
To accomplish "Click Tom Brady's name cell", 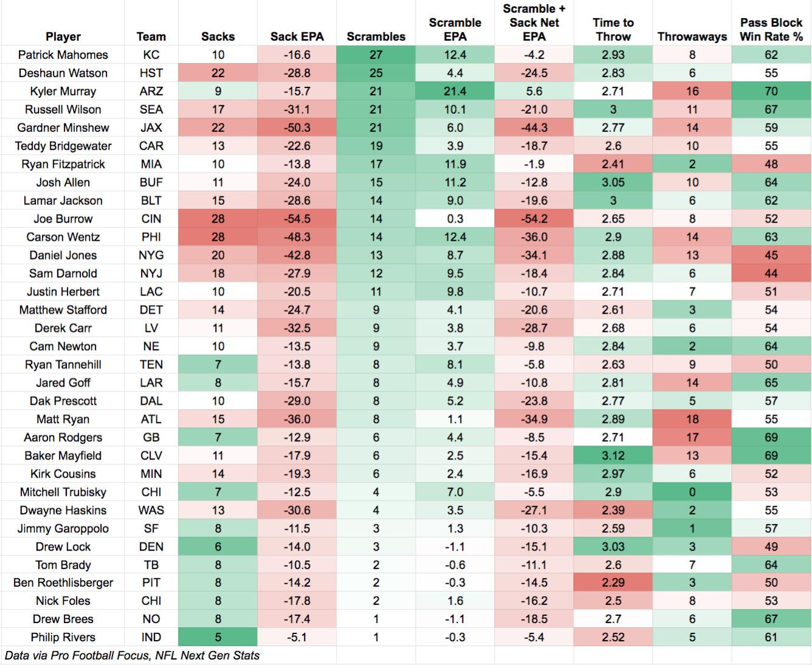I will coord(63,565).
